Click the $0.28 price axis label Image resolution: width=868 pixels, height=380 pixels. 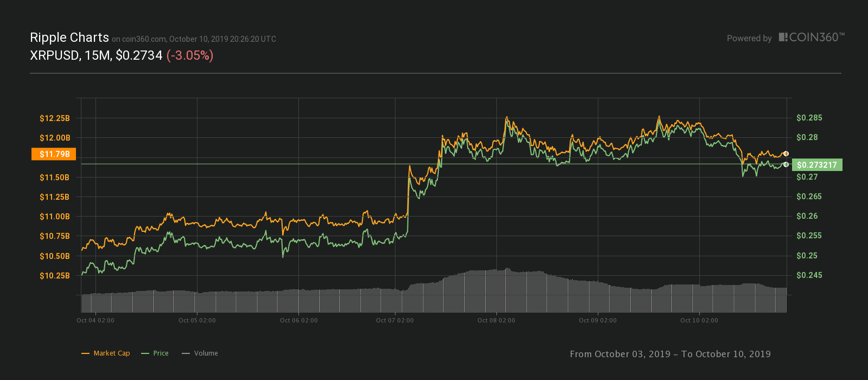(x=807, y=137)
